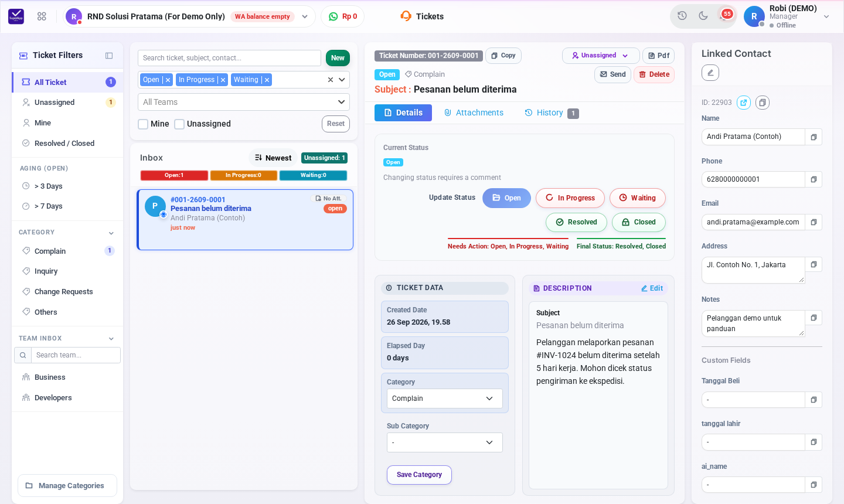Open the Category Complain dropdown
This screenshot has height=504, width=844.
444,399
